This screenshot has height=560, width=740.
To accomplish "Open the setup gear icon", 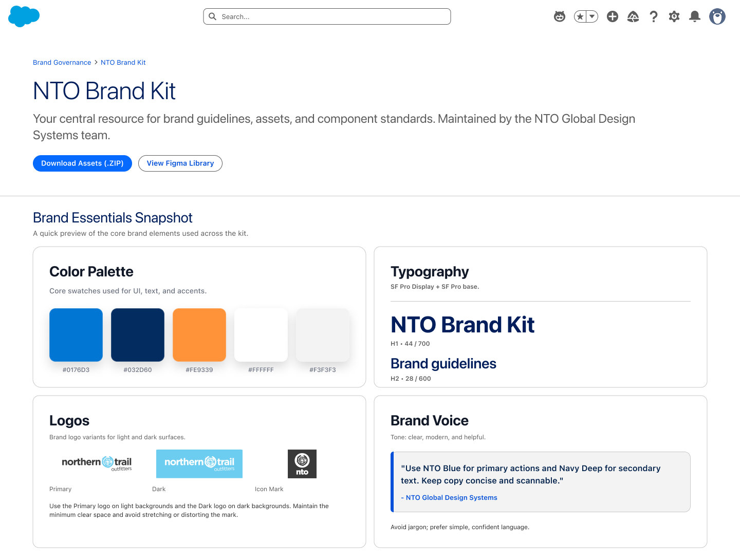I will tap(674, 16).
